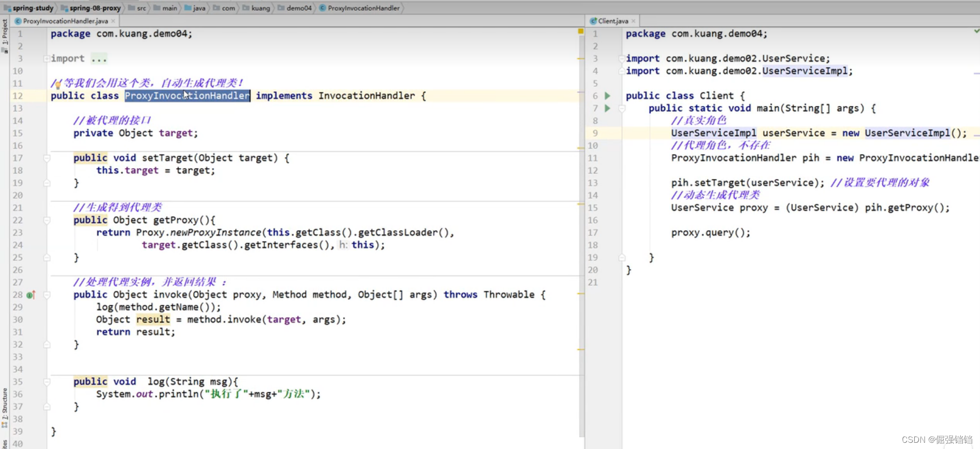Collapse the log method at line 35
The image size is (980, 449).
pyautogui.click(x=47, y=382)
